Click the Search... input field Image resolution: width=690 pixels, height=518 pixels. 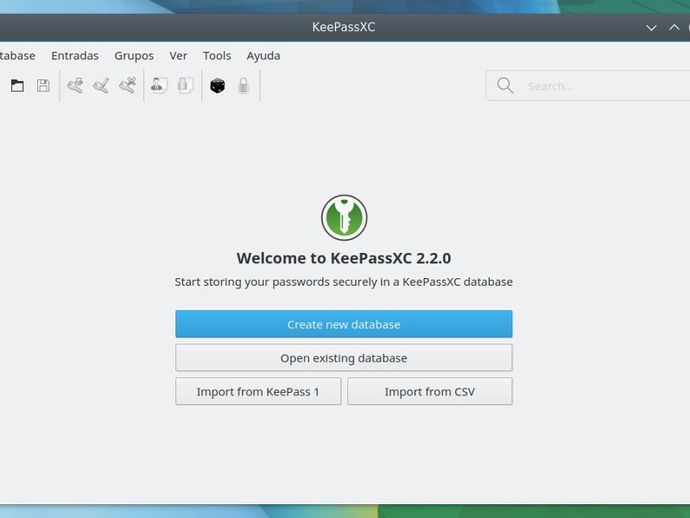pos(590,86)
